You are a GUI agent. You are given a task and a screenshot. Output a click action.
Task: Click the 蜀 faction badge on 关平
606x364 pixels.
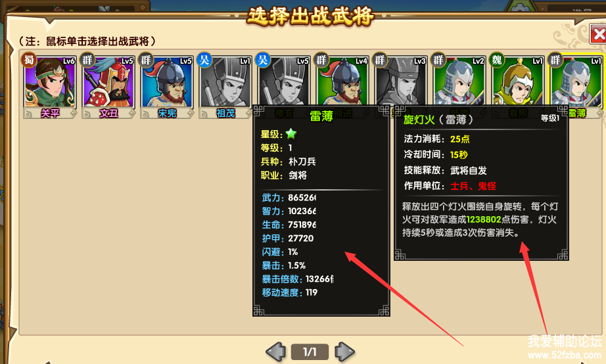tap(29, 60)
